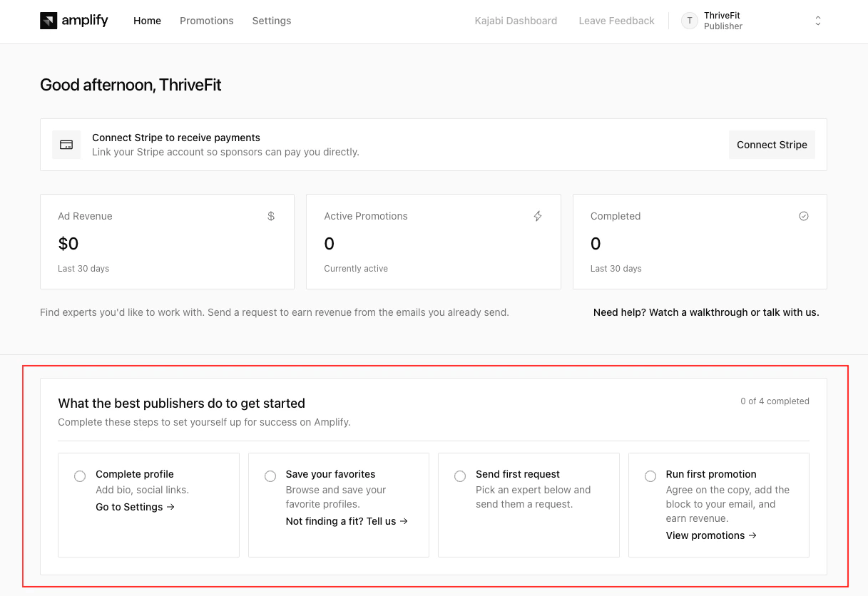Toggle the Send first request step circle
868x596 pixels.
click(460, 476)
